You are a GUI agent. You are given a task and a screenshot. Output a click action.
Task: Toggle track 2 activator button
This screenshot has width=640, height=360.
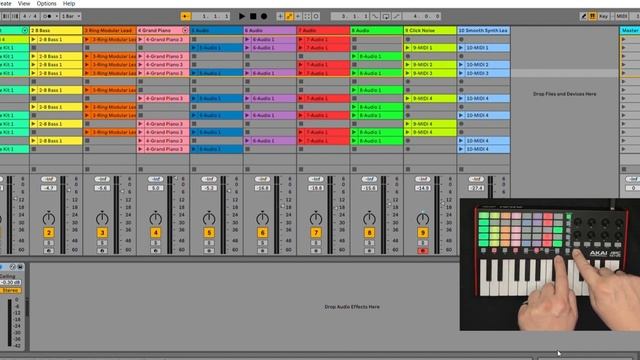point(49,233)
